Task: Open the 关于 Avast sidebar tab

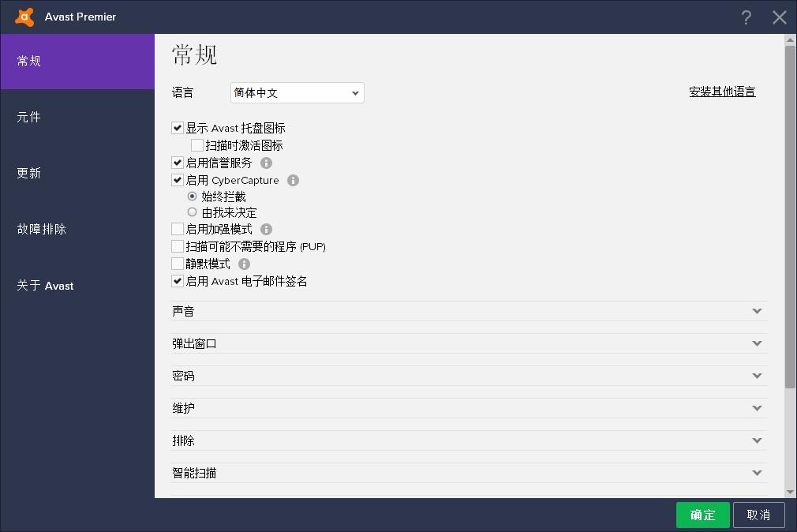Action: pyautogui.click(x=77, y=285)
